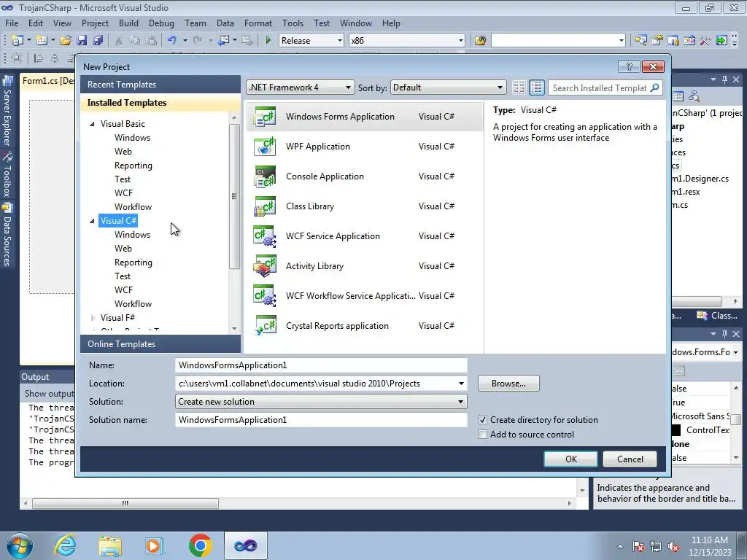Click the Extension Manager green arrow icon

point(721,41)
